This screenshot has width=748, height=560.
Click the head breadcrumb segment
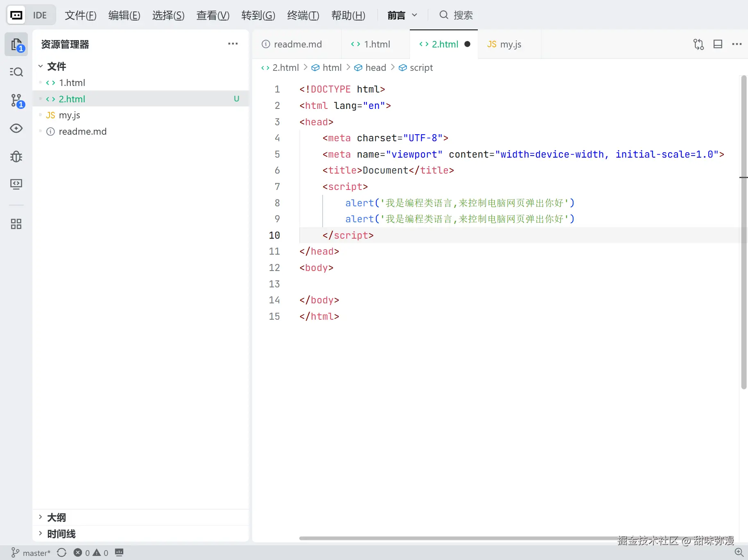pos(371,68)
